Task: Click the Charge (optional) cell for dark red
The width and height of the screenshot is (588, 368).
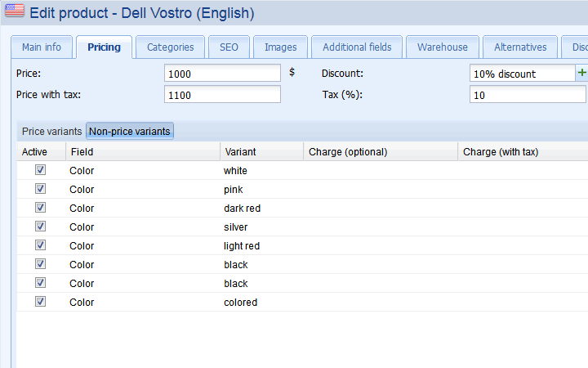Action: 381,208
